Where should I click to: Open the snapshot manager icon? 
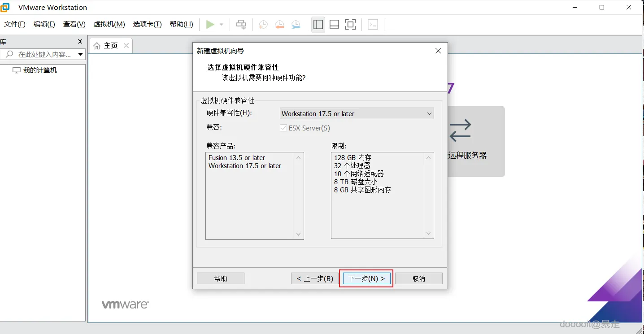[x=296, y=24]
